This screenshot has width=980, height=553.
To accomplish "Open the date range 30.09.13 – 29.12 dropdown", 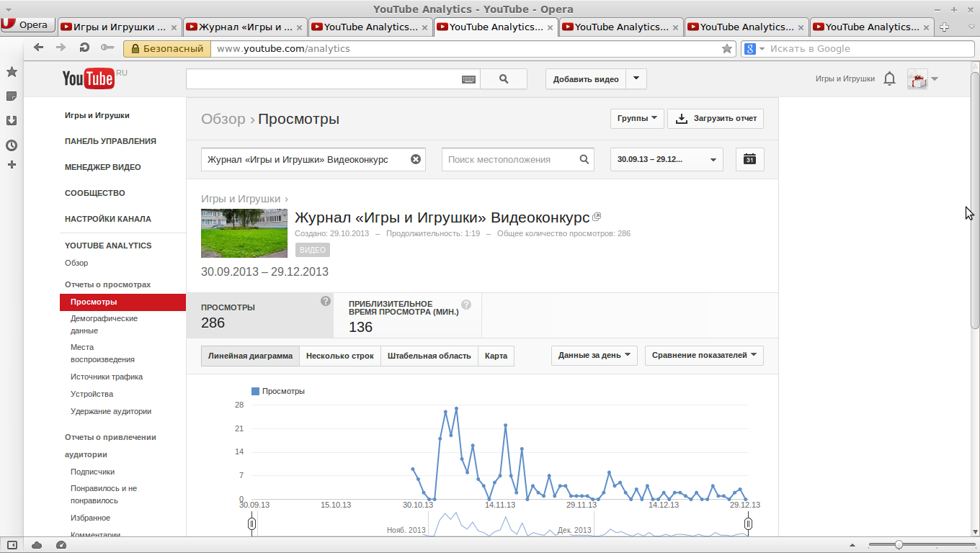I will (667, 159).
